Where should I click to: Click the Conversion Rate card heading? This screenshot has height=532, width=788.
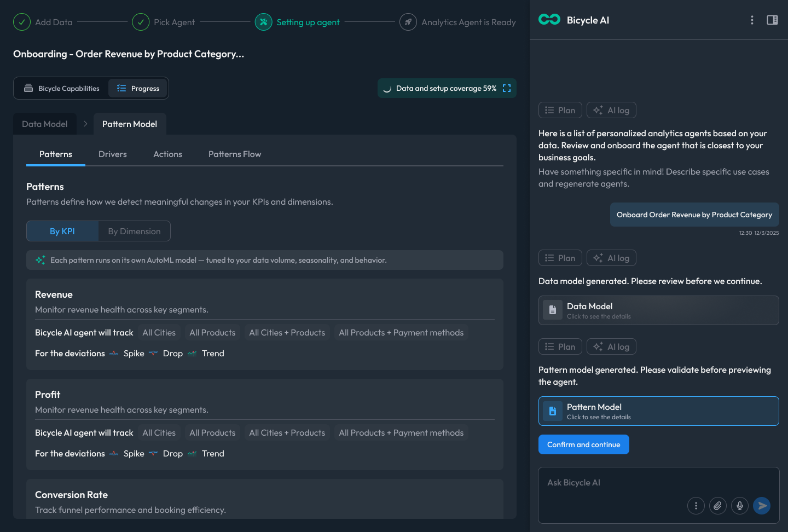[x=72, y=495]
